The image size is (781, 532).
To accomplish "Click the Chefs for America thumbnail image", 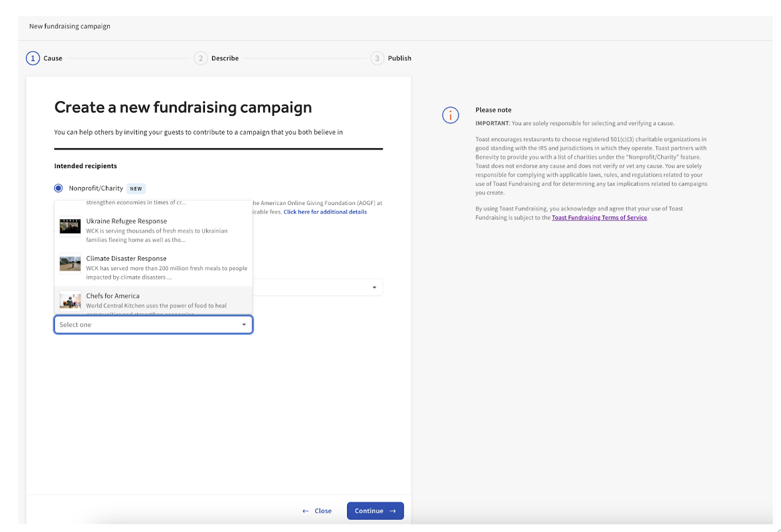I will 70,301.
